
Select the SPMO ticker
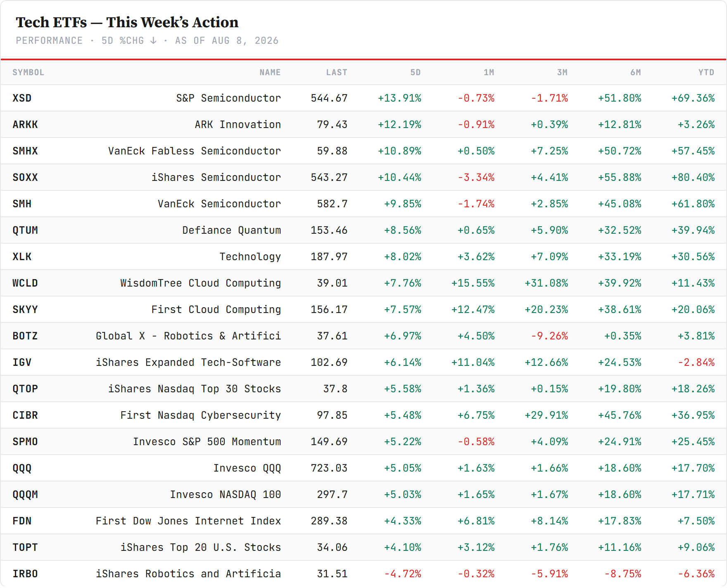pos(25,442)
